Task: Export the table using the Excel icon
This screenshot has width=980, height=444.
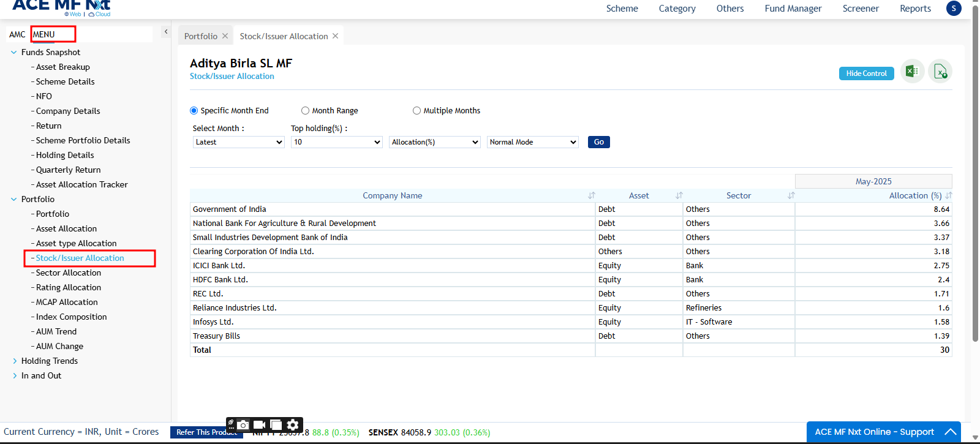Action: [912, 72]
